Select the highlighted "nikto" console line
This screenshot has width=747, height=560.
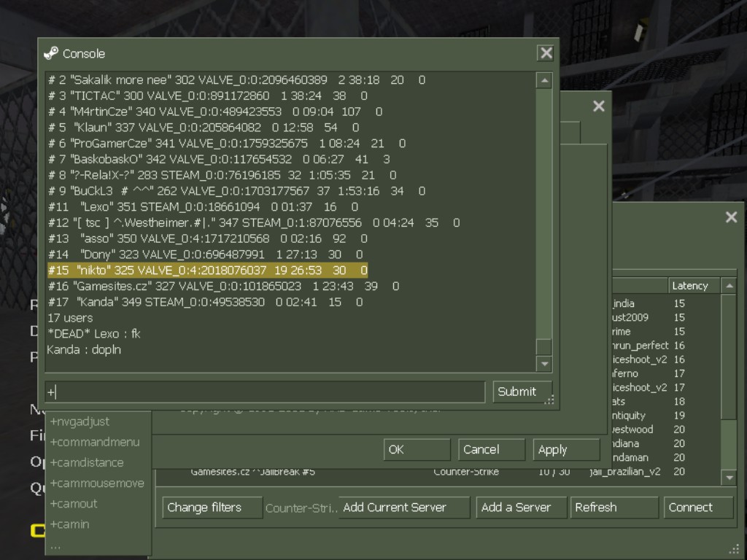208,271
